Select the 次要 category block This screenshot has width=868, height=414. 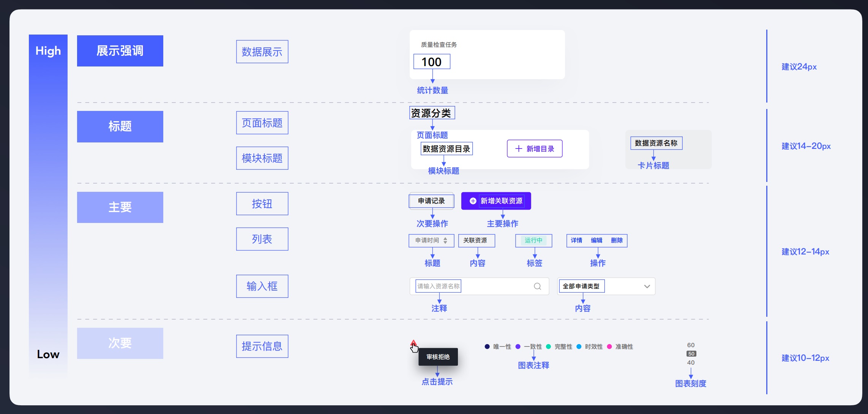120,343
